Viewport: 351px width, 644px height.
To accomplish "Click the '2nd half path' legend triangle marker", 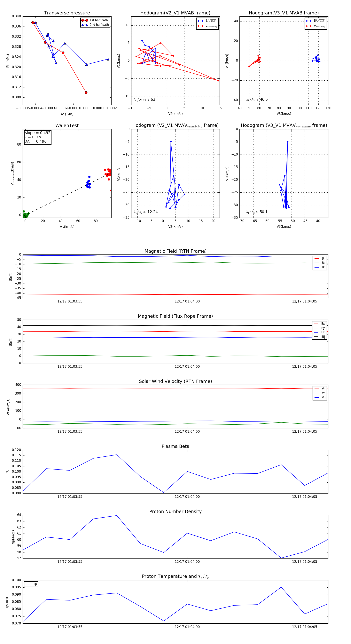I will (x=84, y=25).
